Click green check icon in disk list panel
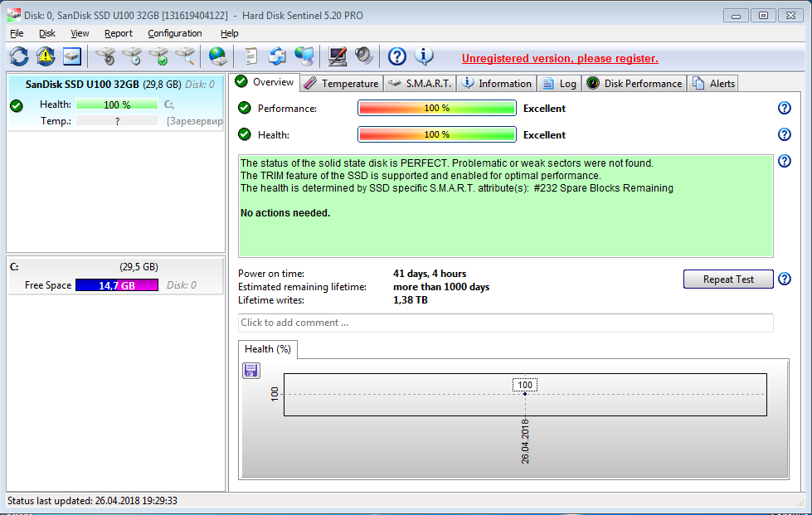Screen dimensions: 812x515 (17, 105)
